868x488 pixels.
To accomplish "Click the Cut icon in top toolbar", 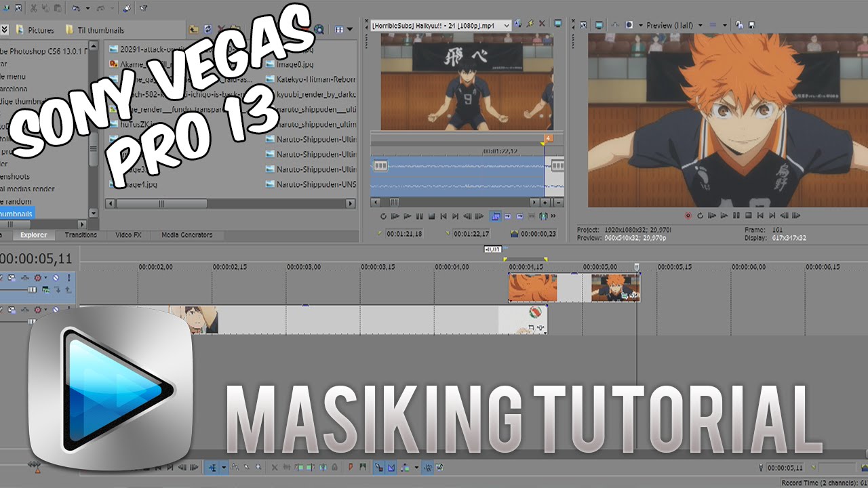I will [x=33, y=8].
